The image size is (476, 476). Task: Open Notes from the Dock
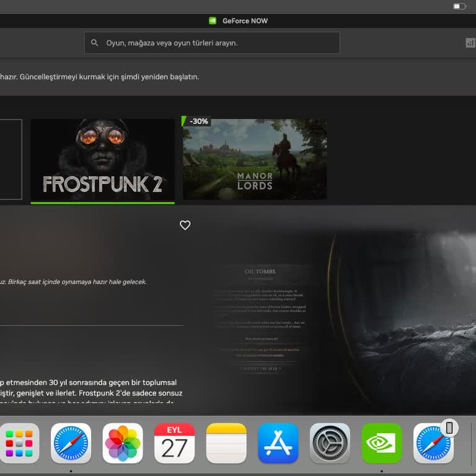[x=226, y=443]
